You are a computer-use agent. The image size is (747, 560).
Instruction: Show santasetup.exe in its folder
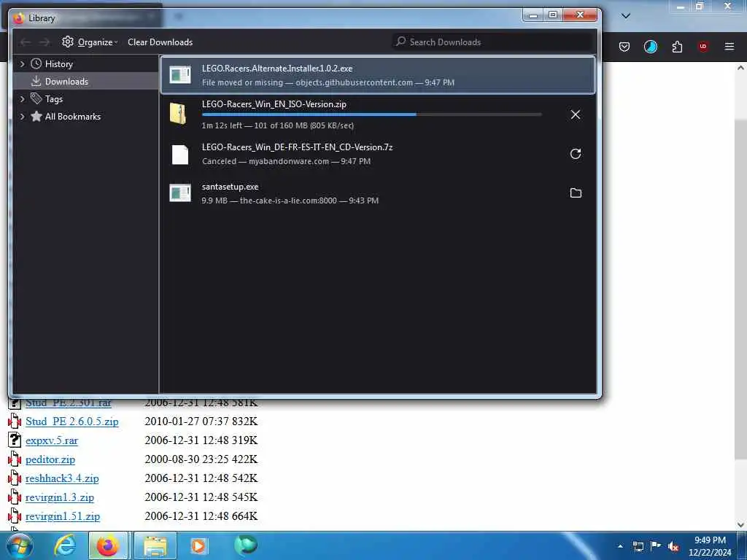click(576, 192)
